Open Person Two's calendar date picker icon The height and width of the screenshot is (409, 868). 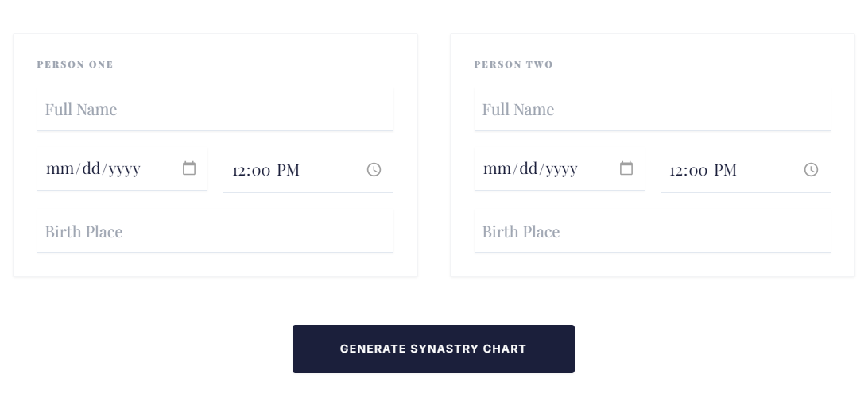626,168
